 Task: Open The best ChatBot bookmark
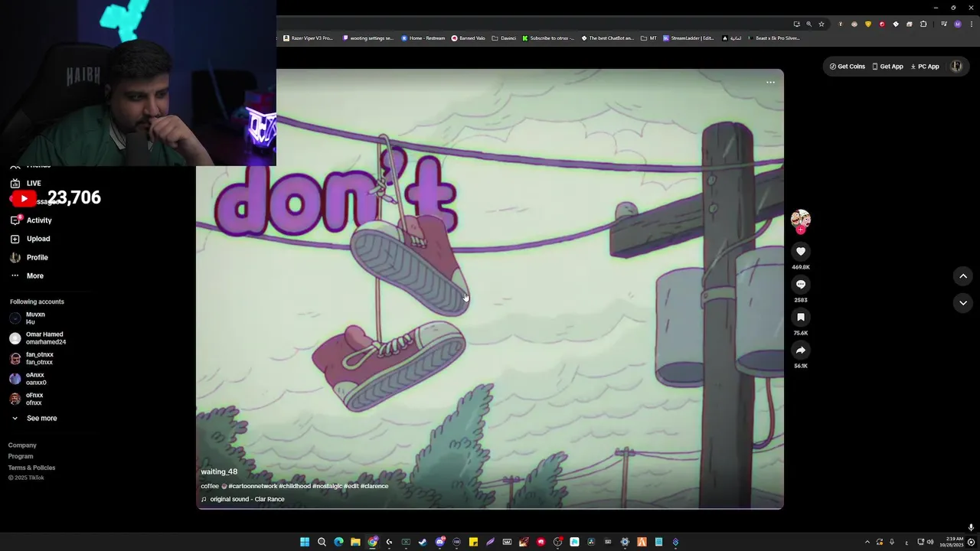pos(607,38)
